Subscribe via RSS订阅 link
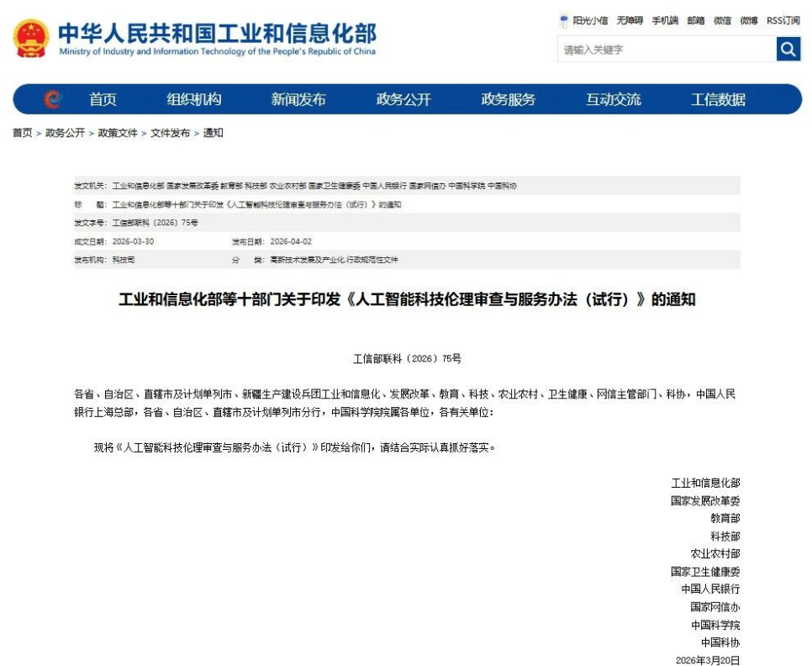The image size is (812, 666). (x=782, y=22)
